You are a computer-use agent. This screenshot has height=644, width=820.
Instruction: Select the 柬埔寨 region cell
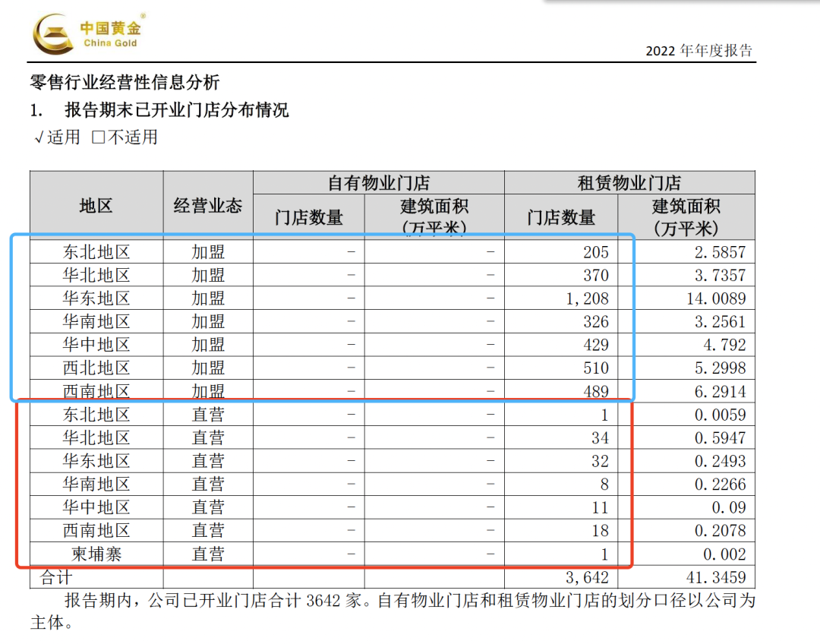(96, 554)
